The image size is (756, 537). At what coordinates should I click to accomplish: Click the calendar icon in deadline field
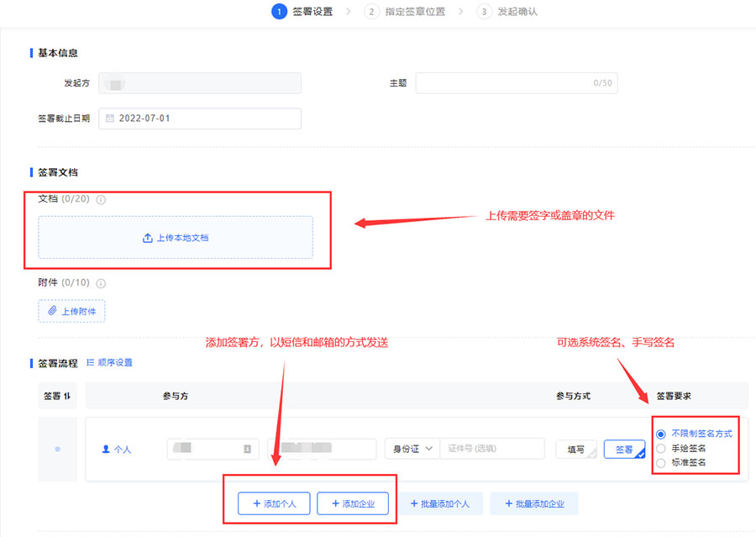click(109, 118)
